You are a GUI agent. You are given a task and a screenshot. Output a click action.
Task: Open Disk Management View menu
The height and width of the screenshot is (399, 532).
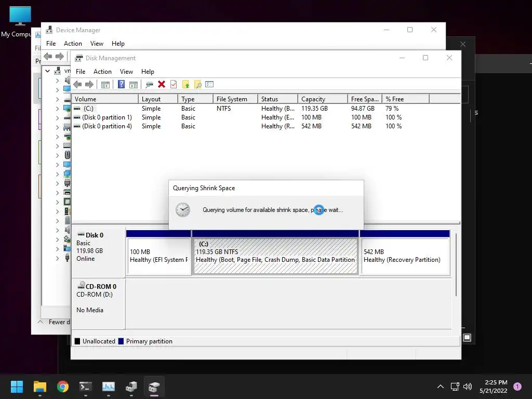[x=126, y=72]
